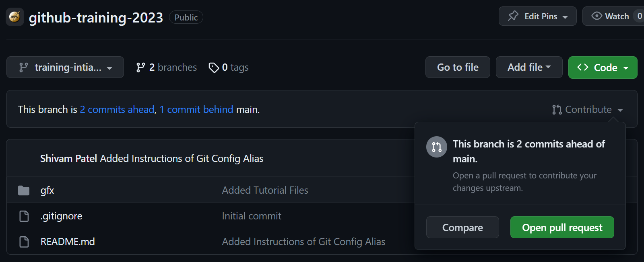The width and height of the screenshot is (644, 262).
Task: Click the Compare button
Action: 462,227
